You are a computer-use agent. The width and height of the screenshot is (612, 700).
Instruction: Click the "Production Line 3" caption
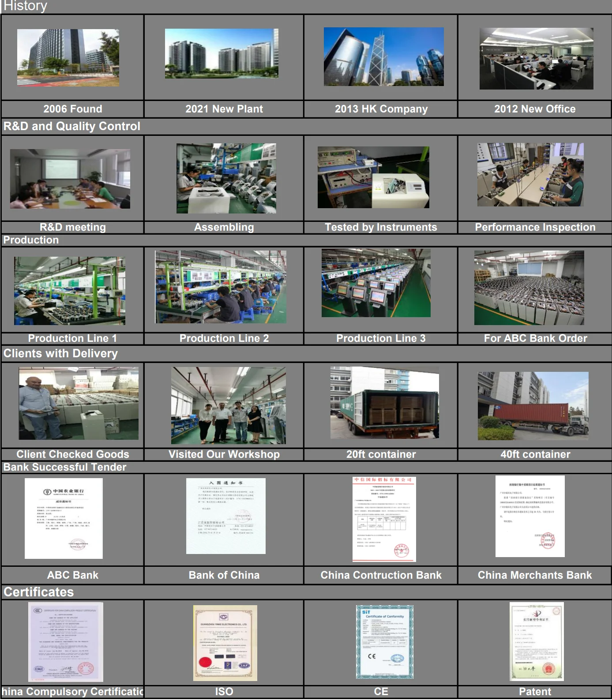coord(381,338)
